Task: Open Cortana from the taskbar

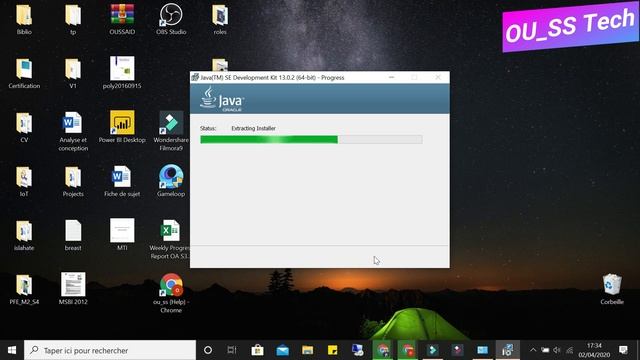Action: [x=208, y=350]
